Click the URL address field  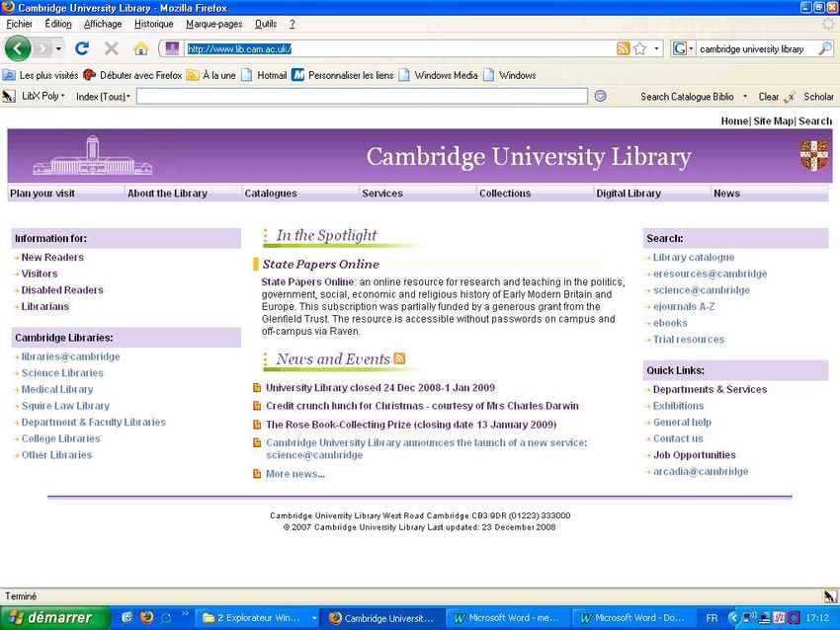coord(399,48)
